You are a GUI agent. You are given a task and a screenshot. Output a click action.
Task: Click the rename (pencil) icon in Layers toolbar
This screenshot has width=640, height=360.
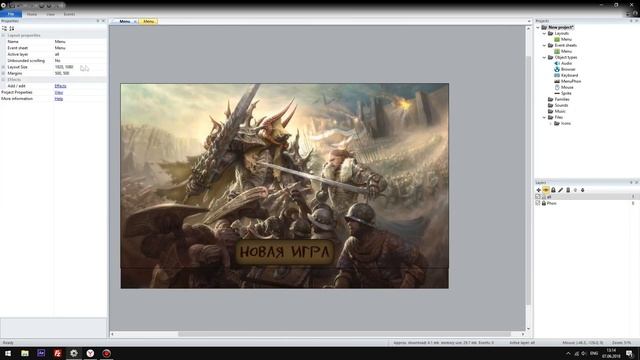coord(560,190)
